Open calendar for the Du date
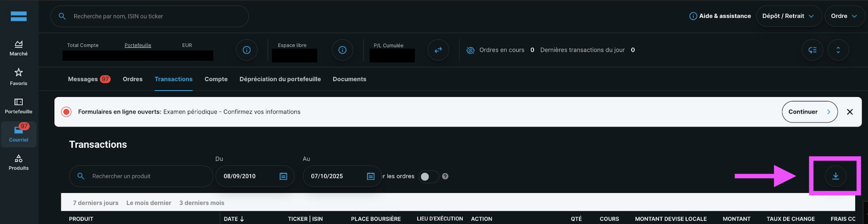 pyautogui.click(x=283, y=176)
